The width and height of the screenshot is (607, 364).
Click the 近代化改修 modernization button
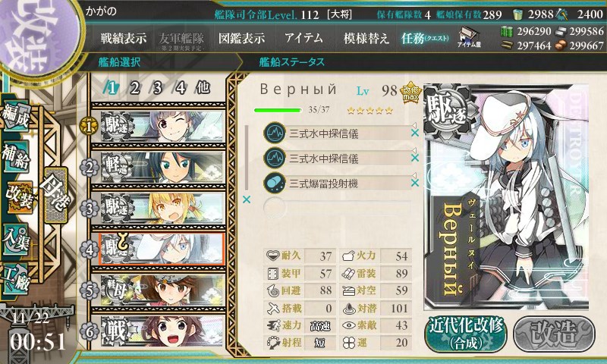point(466,334)
